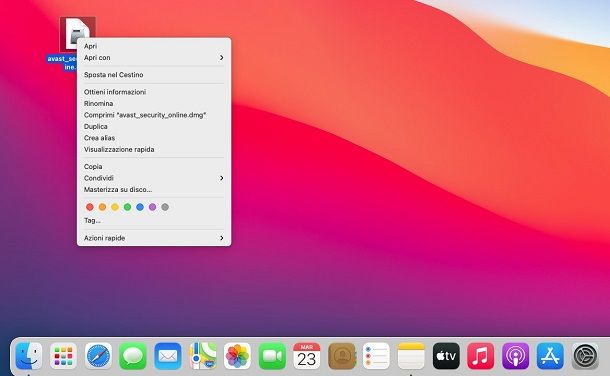Expand the Azioni rapide submenu

coord(154,238)
